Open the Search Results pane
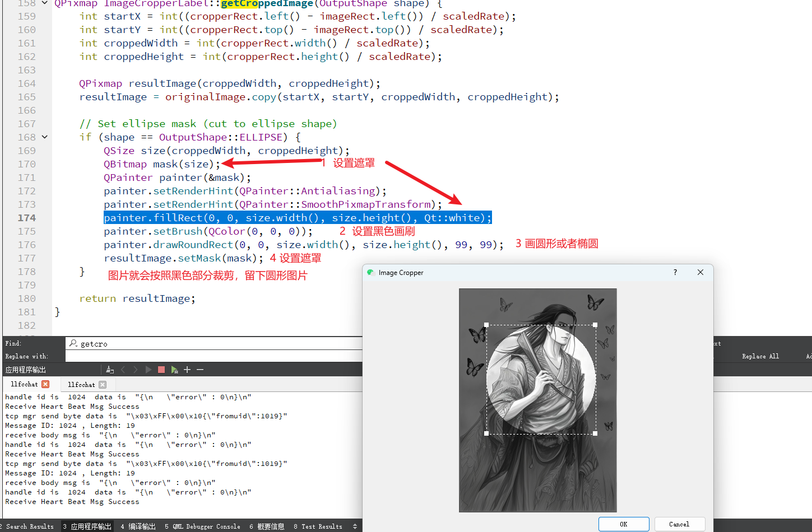 pos(28,526)
